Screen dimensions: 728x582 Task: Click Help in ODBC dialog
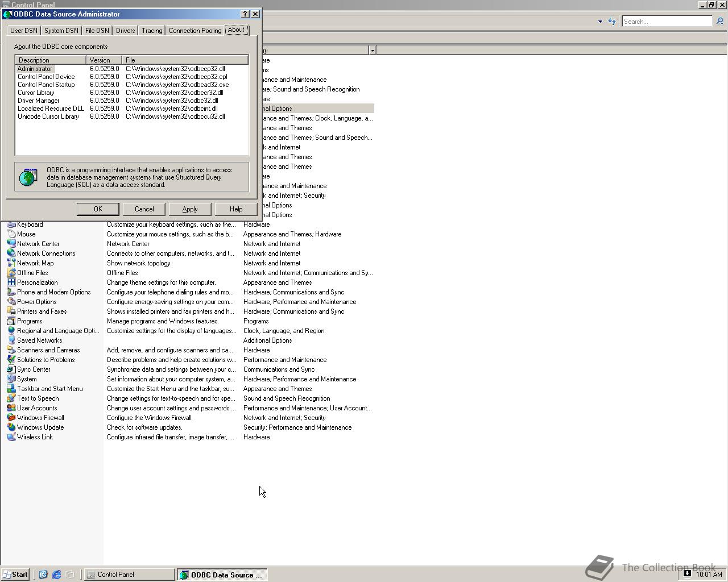(x=236, y=209)
